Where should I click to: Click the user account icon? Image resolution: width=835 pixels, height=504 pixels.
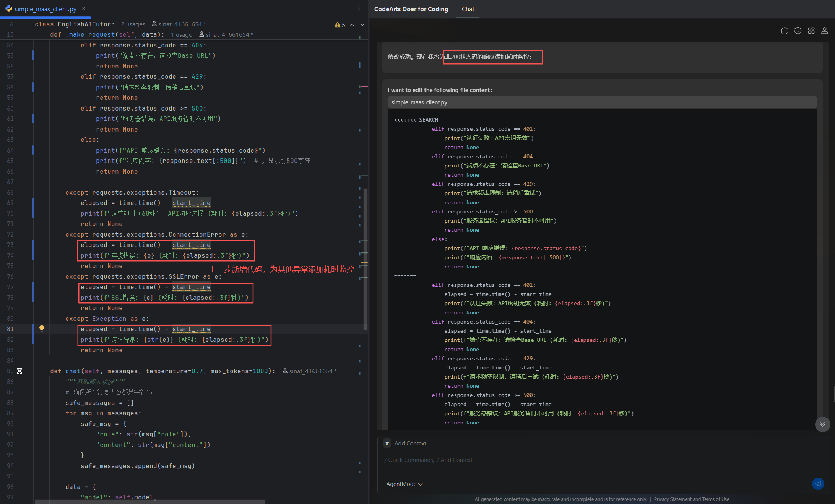pos(825,31)
